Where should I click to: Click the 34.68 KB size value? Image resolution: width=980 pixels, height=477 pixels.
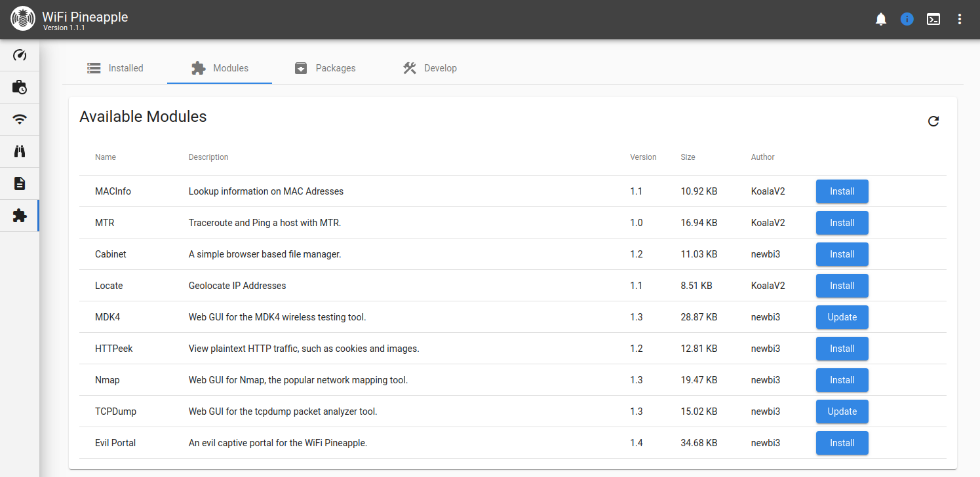tap(699, 443)
